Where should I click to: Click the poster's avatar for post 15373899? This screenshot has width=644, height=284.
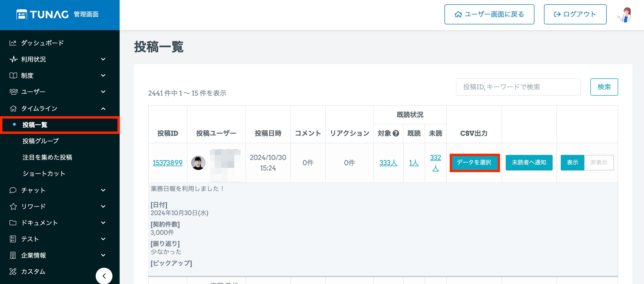(198, 163)
